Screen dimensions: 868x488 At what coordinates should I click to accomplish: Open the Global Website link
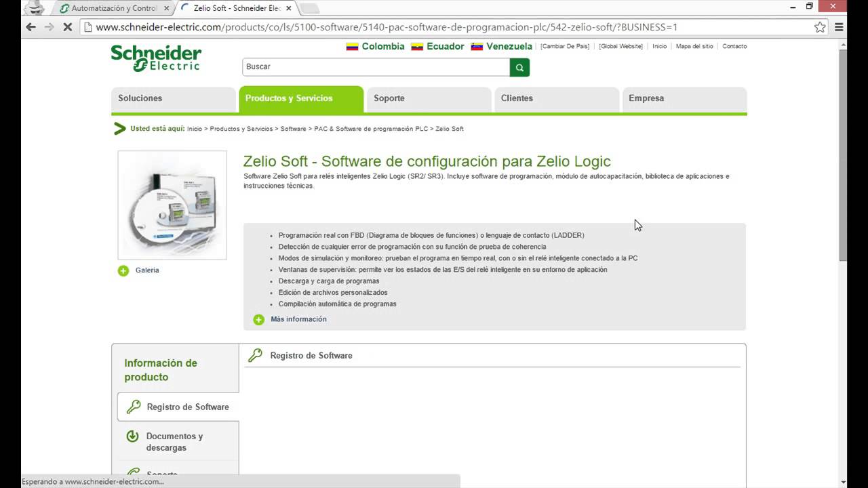coord(620,47)
